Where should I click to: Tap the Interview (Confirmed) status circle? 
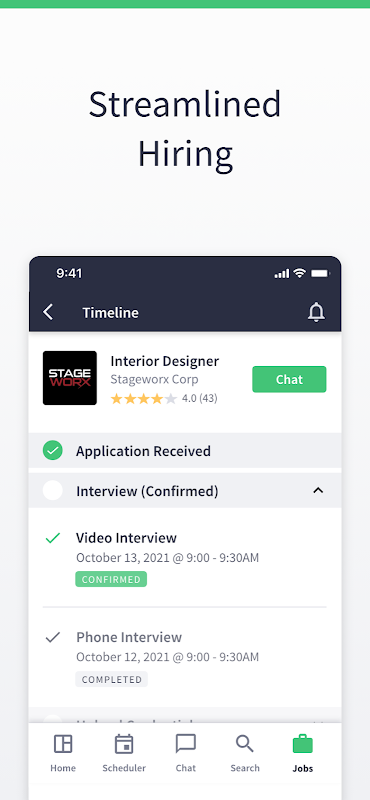coord(53,490)
